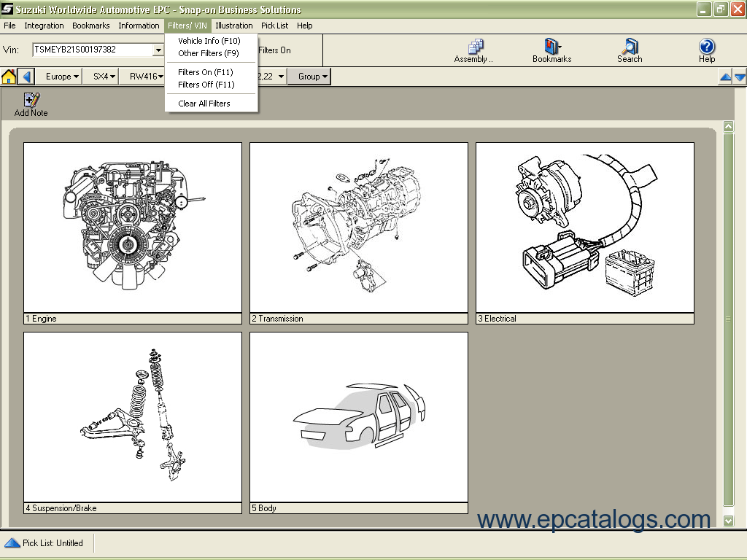
Task: Open the Illustration menu
Action: tap(234, 26)
